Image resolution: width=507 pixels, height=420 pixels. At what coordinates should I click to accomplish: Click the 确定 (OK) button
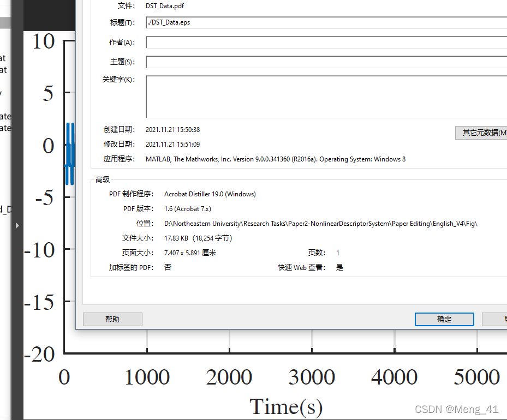[444, 319]
